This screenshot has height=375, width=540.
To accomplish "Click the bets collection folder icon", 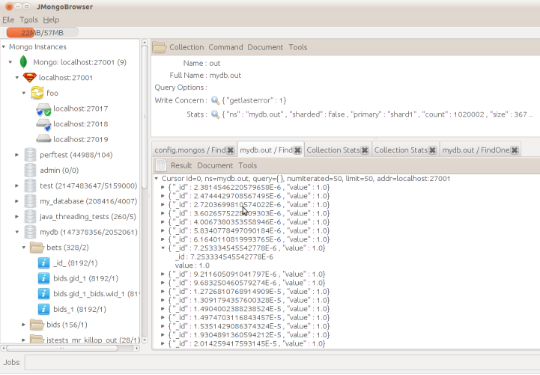I will 37,247.
